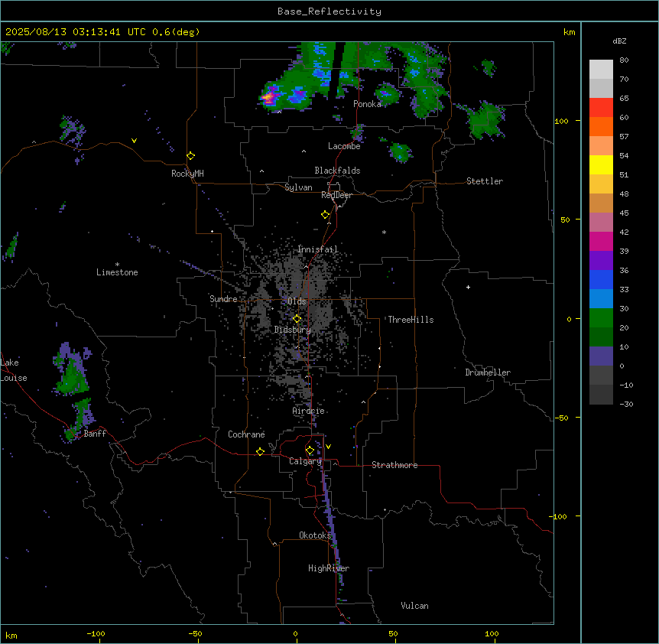Screen dimensions: 659x644
Task: Click the dark green 10-20 dBZ legend swatch
Action: (601, 337)
